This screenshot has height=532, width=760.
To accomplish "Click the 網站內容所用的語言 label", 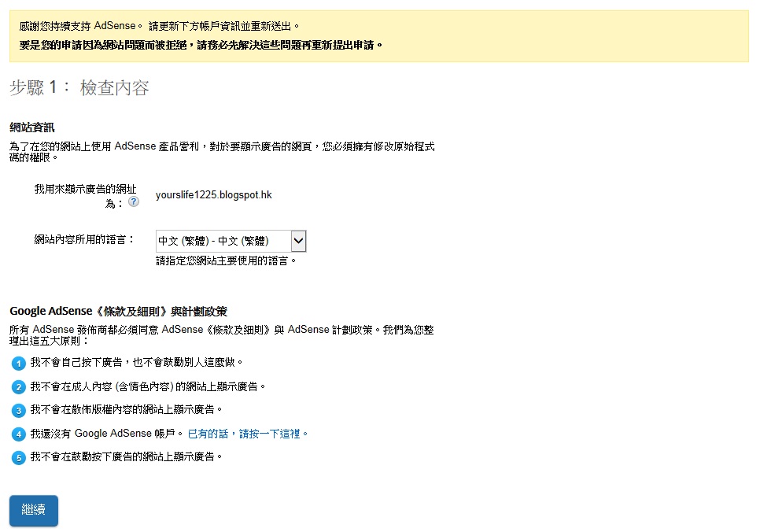I will point(84,239).
